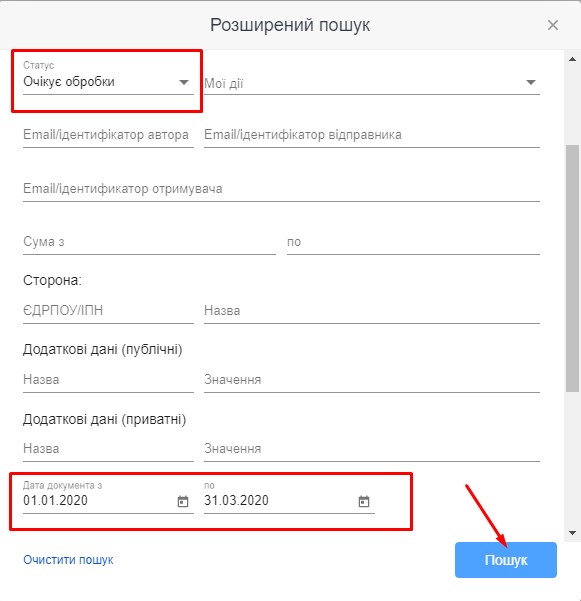Click scrollbar down arrow in dialog
581x601 pixels.
(573, 533)
